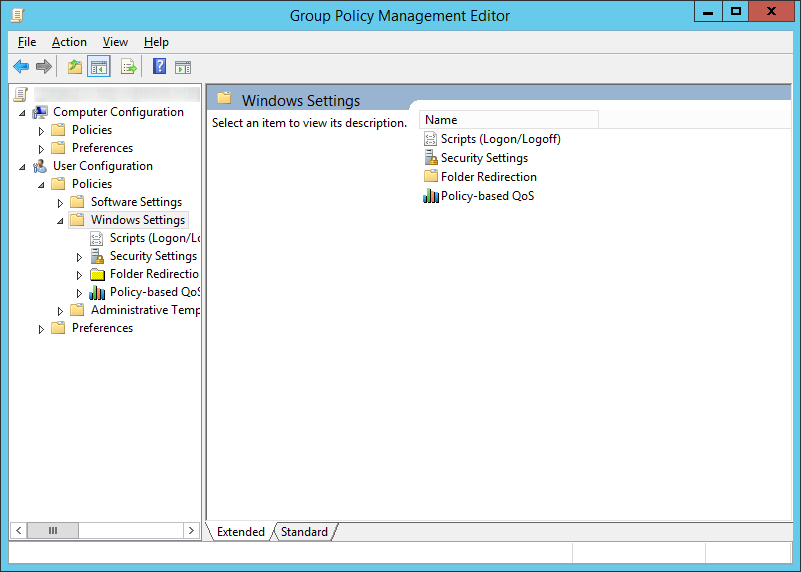The height and width of the screenshot is (572, 801).
Task: Open the blue Help toolbar icon
Action: pos(159,66)
